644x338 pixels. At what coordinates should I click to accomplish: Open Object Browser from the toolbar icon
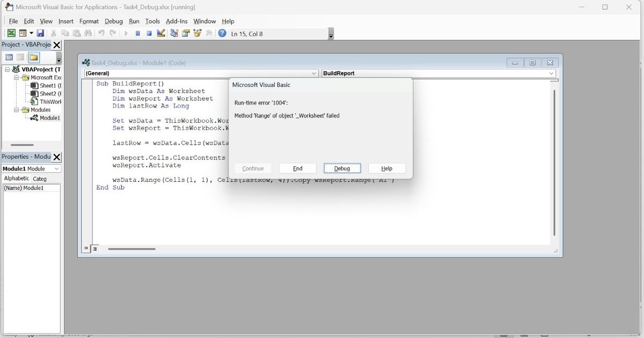click(x=197, y=33)
